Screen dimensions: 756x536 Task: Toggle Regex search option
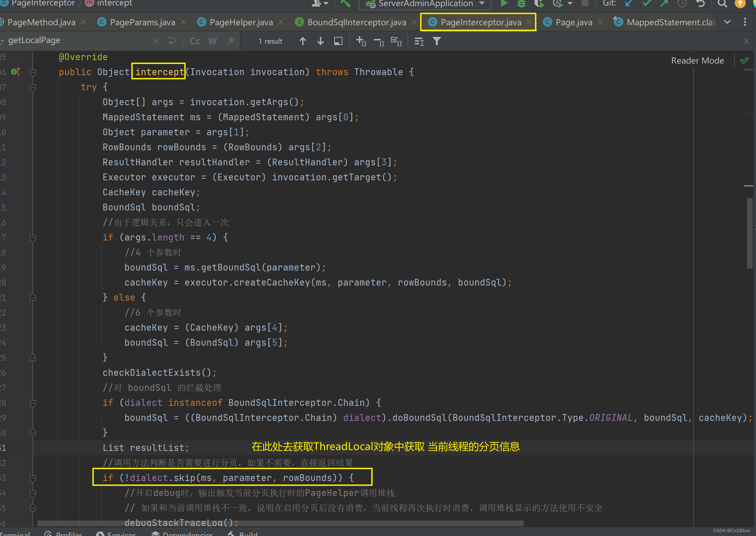230,41
